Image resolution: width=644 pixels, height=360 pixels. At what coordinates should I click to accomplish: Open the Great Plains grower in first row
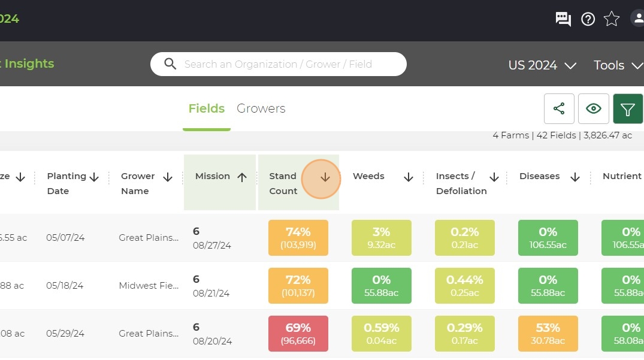coord(149,238)
